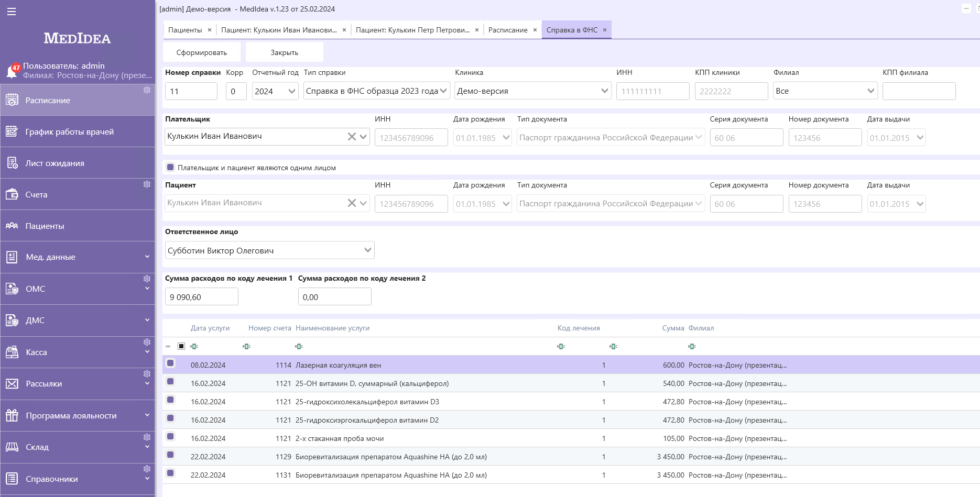Click filter icon under Код лечения column
980x497 pixels.
tap(561, 346)
